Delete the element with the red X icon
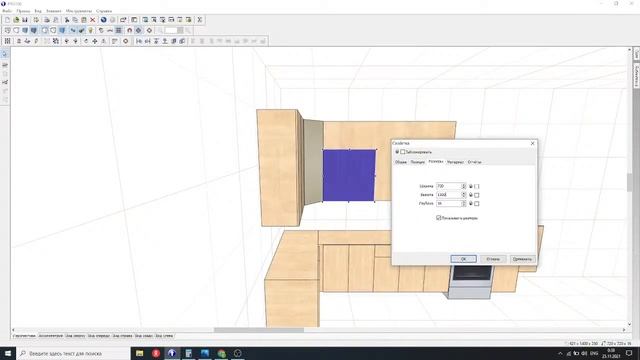The height and width of the screenshot is (360, 640). [93, 20]
